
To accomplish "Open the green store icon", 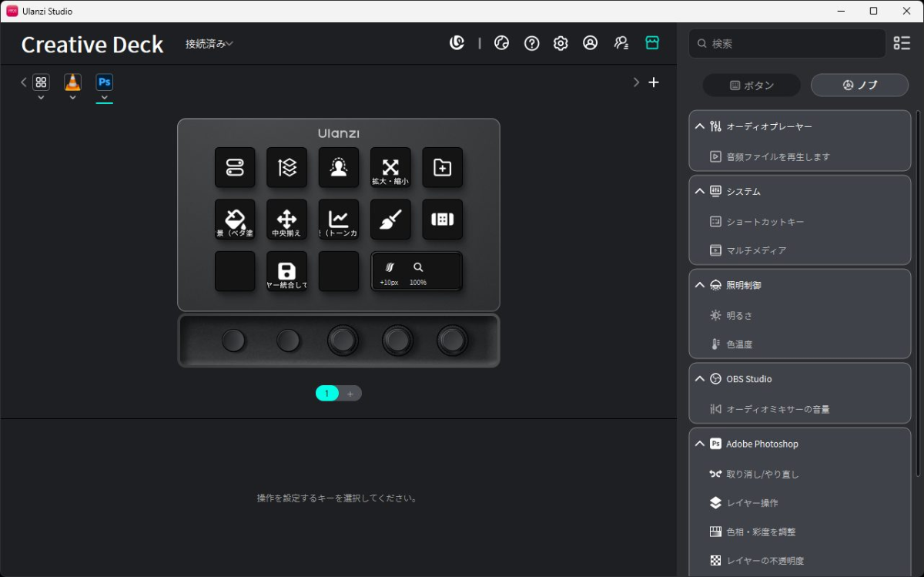I will tap(652, 43).
